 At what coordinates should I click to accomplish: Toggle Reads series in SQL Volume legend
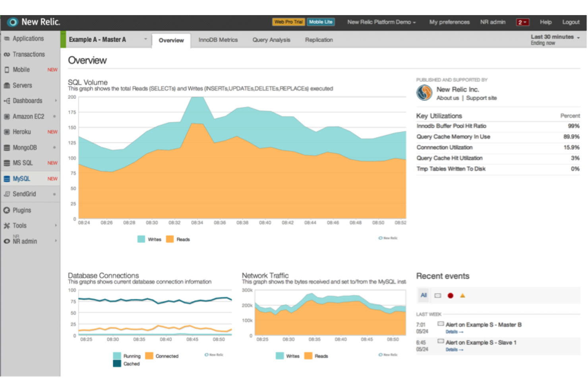point(178,239)
